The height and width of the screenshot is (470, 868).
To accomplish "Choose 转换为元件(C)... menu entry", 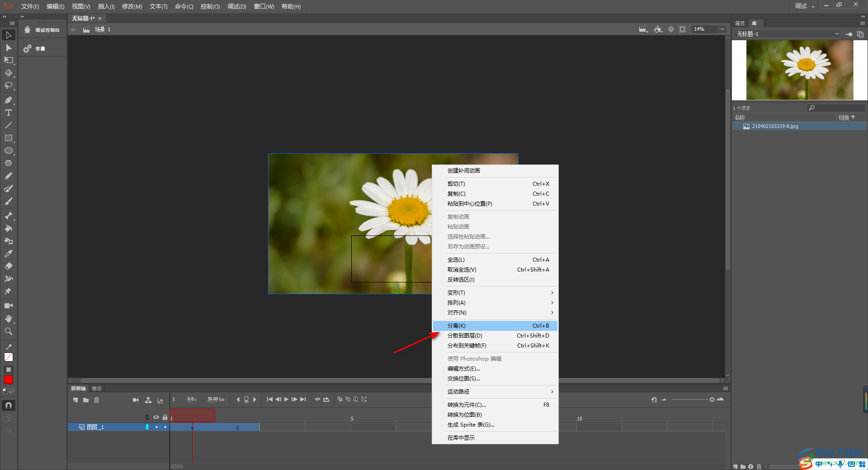I will tap(495, 405).
